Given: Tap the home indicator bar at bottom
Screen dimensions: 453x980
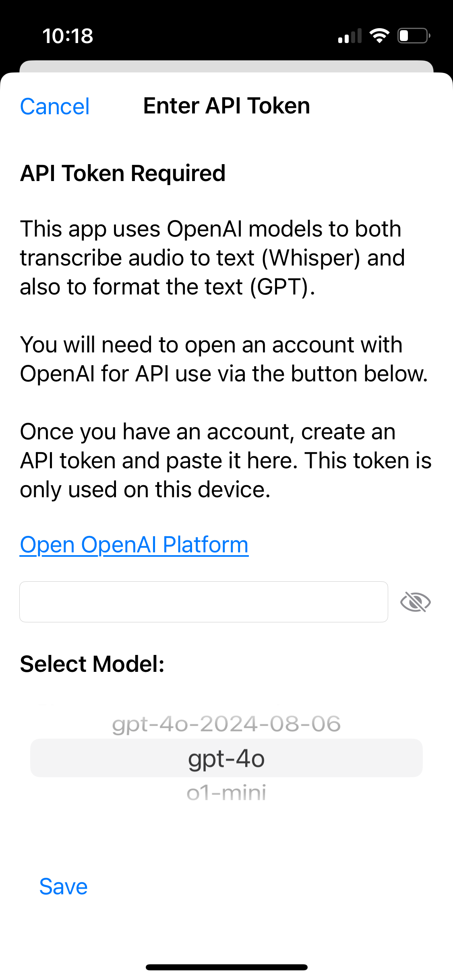Looking at the screenshot, I should (226, 967).
